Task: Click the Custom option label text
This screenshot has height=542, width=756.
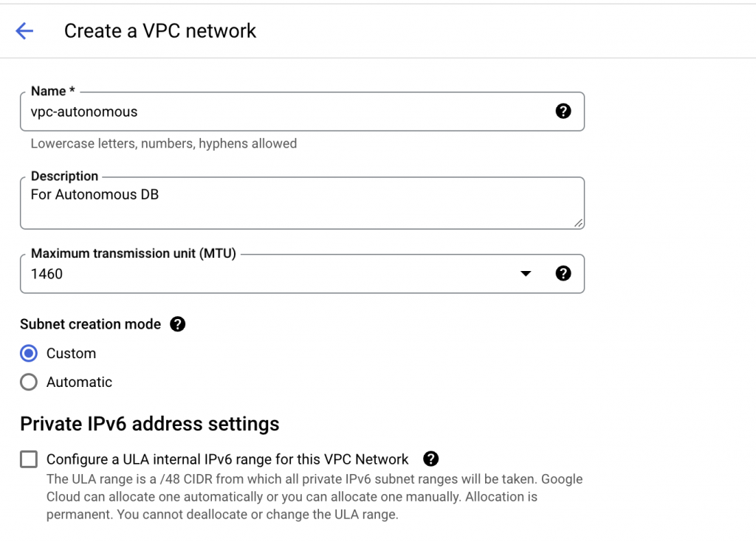Action: [x=71, y=354]
